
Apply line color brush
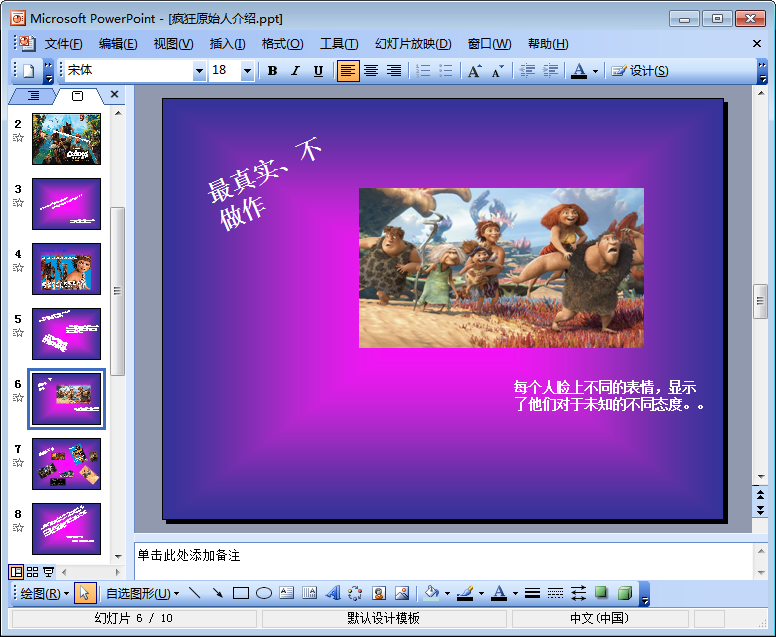(x=465, y=593)
